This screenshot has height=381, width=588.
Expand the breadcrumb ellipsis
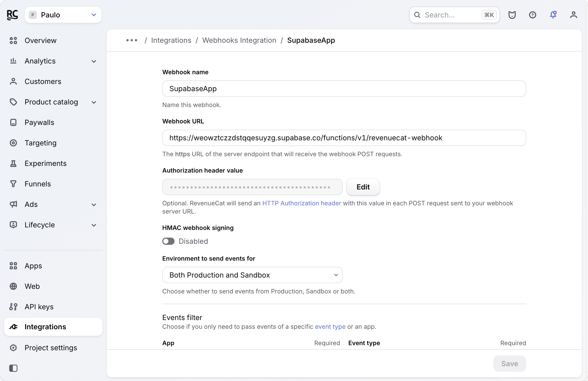point(132,40)
